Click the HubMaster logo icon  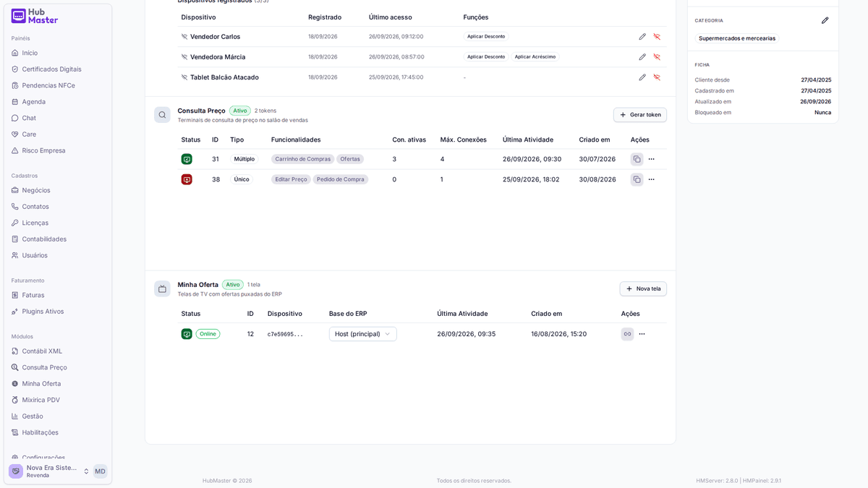(19, 16)
